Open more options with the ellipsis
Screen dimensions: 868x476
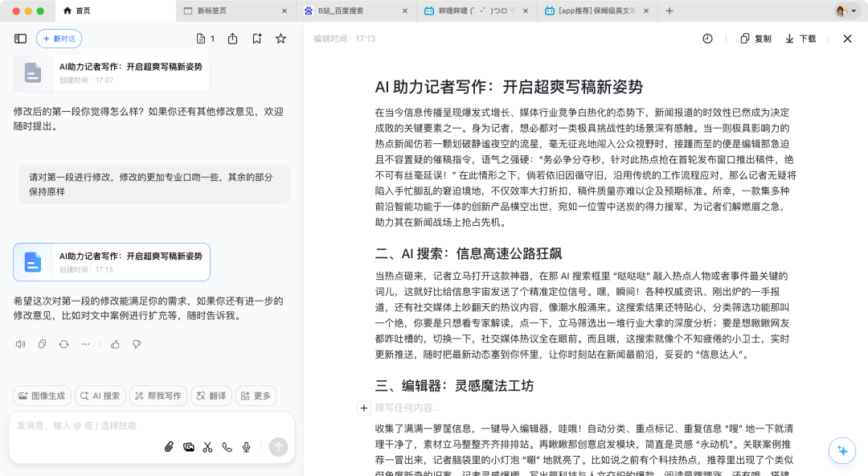pyautogui.click(x=84, y=343)
